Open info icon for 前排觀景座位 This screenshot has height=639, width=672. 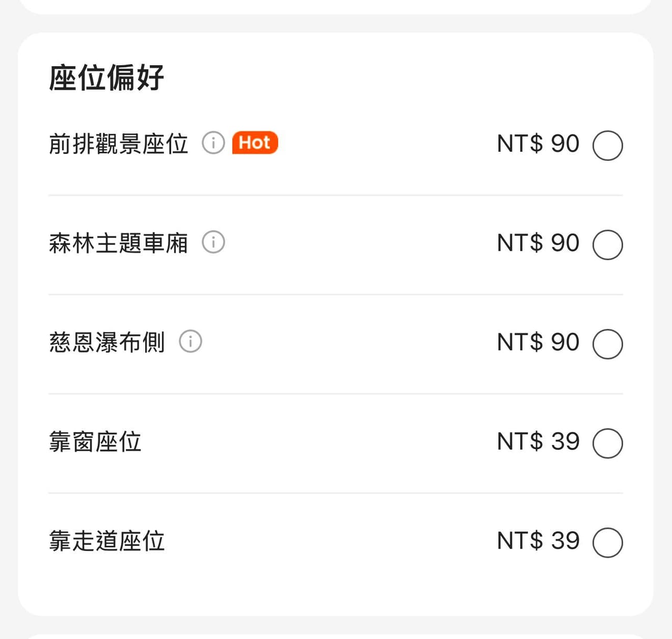pyautogui.click(x=213, y=143)
